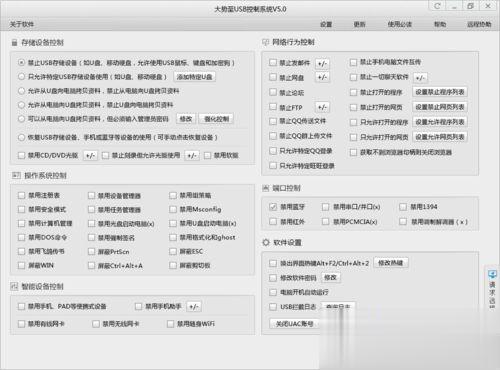Select the 禁止USB存储设备 radio option
The image size is (500, 370).
click(x=22, y=62)
